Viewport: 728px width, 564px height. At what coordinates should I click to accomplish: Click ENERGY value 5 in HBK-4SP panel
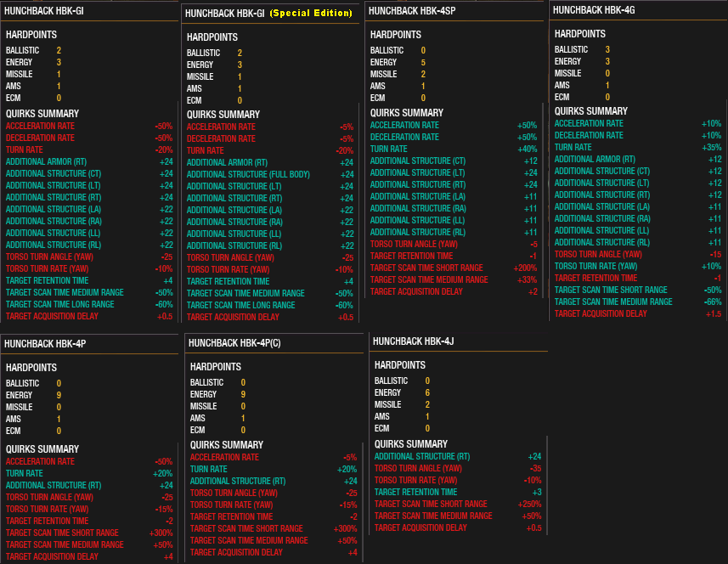click(x=423, y=62)
